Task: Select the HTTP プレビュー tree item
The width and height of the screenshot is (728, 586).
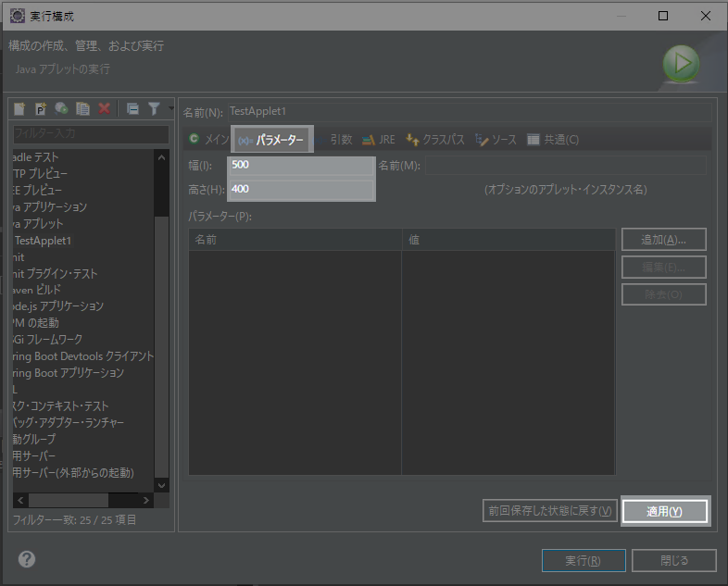Action: click(41, 173)
